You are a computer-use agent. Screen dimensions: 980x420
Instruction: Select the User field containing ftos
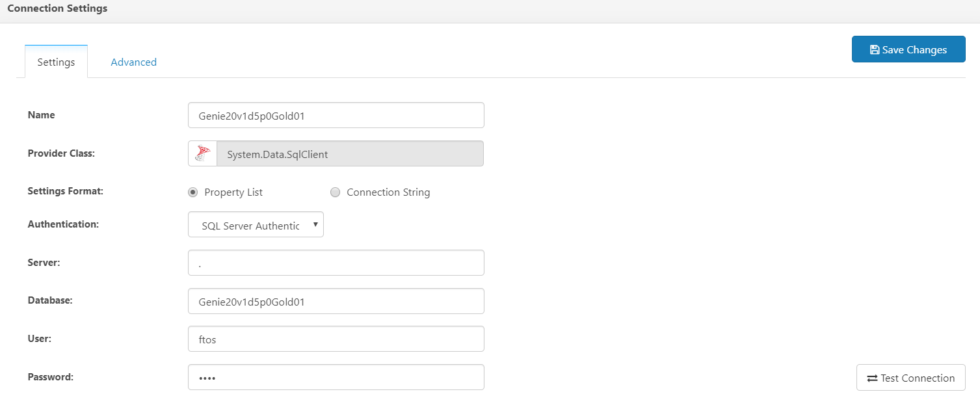[x=336, y=339]
